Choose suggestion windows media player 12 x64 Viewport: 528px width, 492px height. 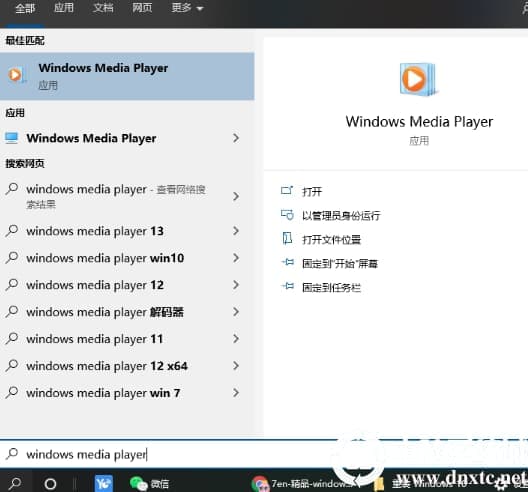pyautogui.click(x=107, y=366)
